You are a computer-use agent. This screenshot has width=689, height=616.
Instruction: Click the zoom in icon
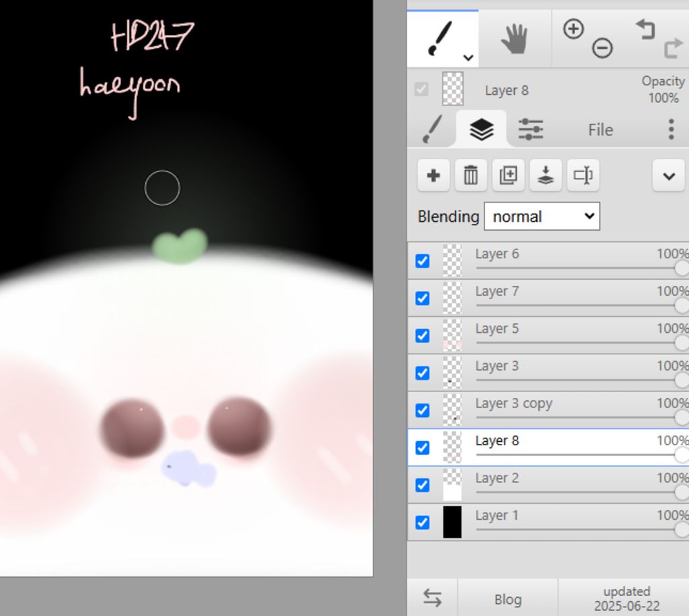pyautogui.click(x=573, y=29)
